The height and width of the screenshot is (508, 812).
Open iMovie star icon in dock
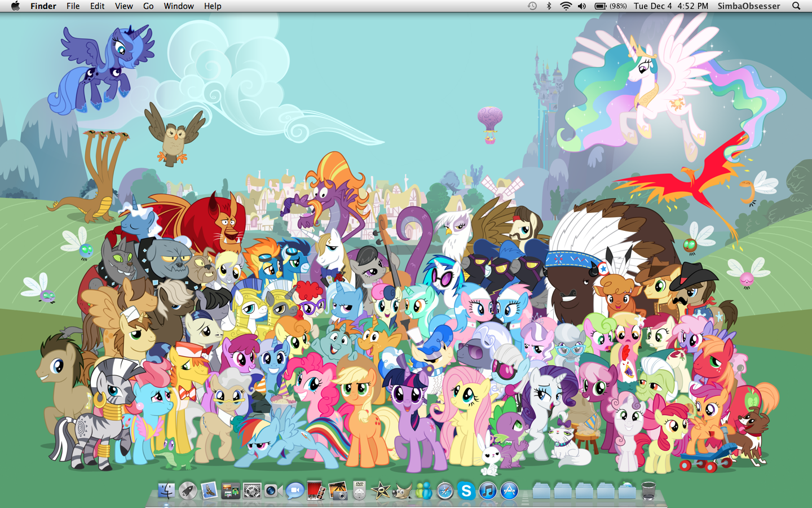381,491
